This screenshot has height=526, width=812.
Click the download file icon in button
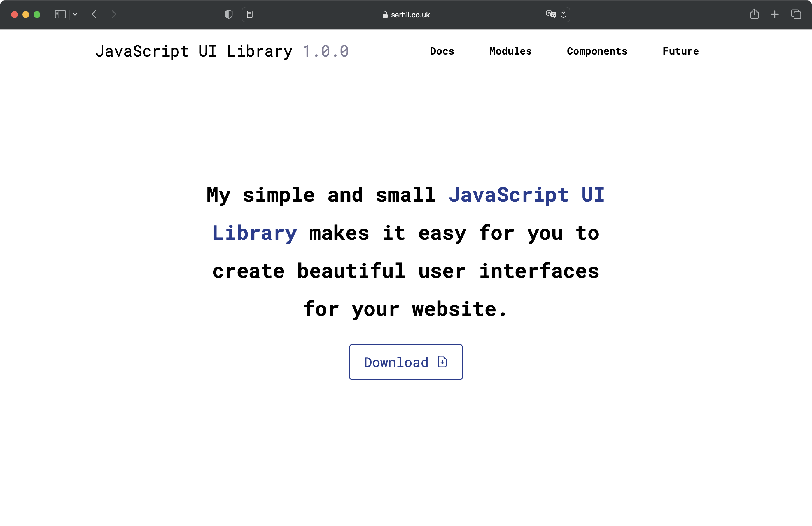(442, 362)
